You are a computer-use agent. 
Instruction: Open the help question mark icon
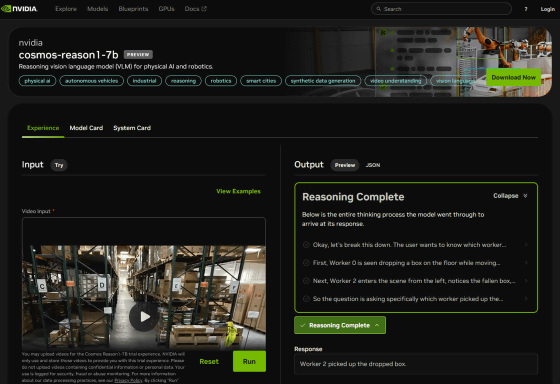(x=526, y=9)
